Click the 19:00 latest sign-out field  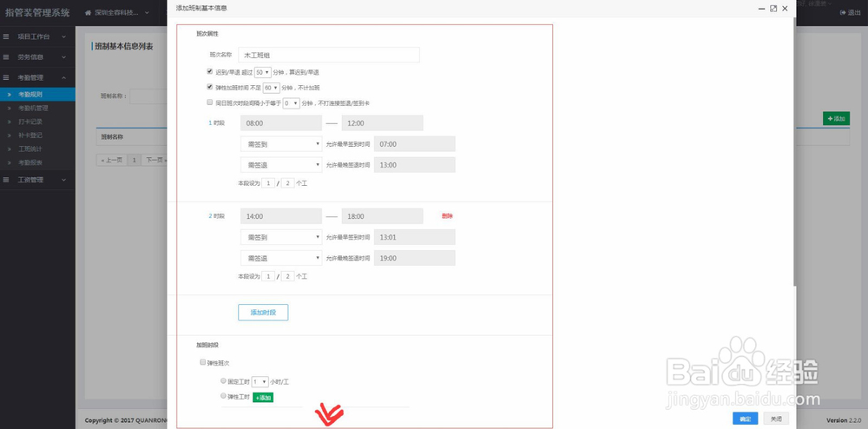[415, 258]
